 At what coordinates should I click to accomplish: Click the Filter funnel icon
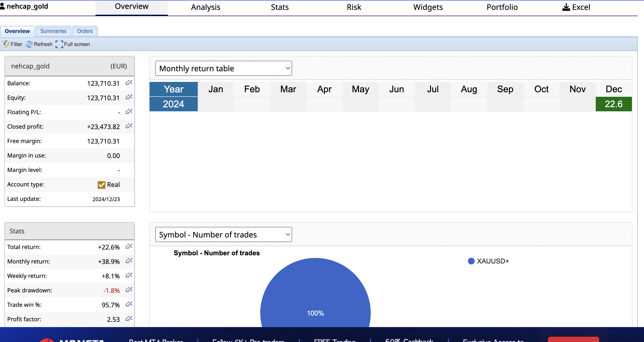coord(6,44)
